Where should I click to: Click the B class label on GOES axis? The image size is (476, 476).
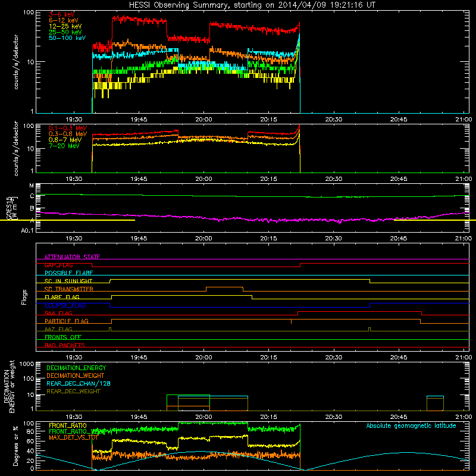pyautogui.click(x=32, y=209)
